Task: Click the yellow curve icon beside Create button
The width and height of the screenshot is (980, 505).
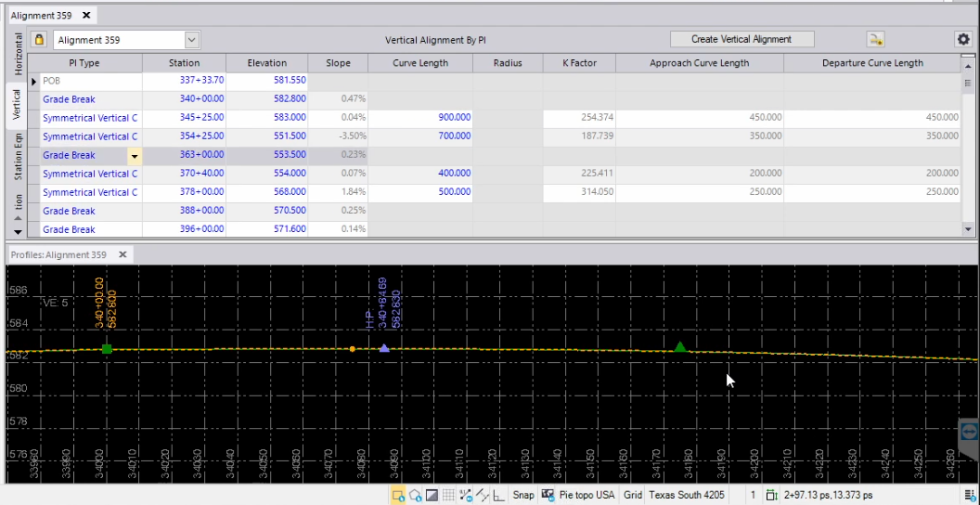Action: click(x=875, y=39)
